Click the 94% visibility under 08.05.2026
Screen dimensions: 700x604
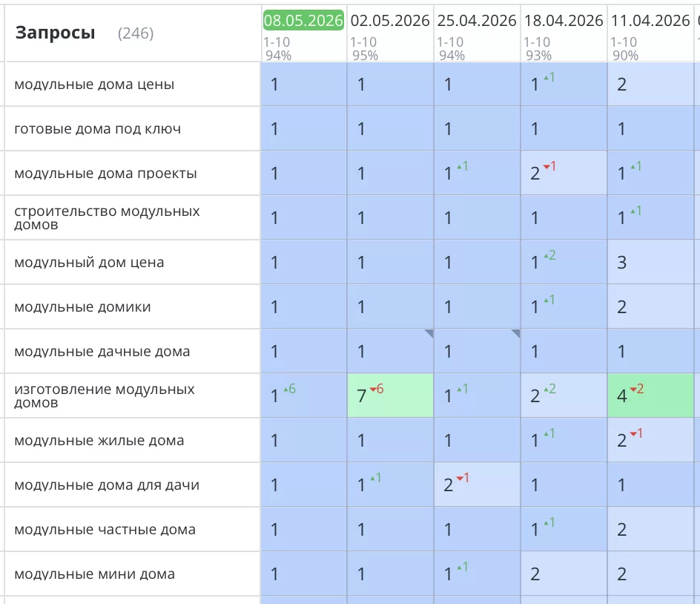[278, 56]
